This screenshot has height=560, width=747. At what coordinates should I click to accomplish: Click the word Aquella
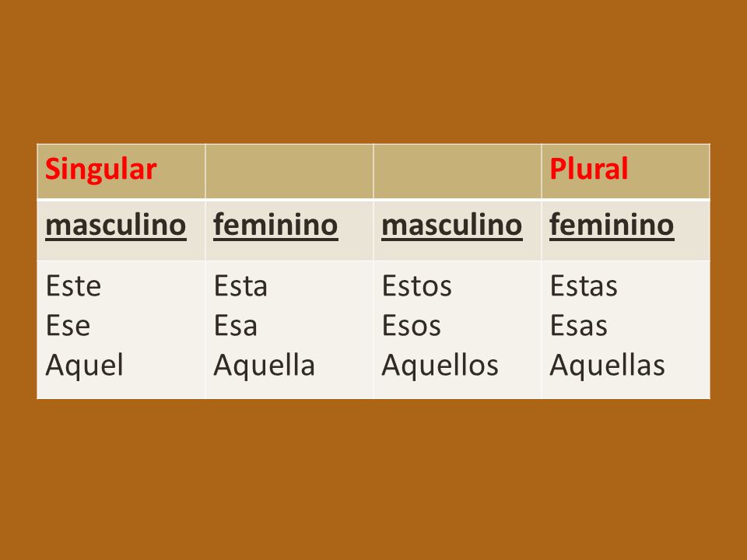click(x=264, y=366)
